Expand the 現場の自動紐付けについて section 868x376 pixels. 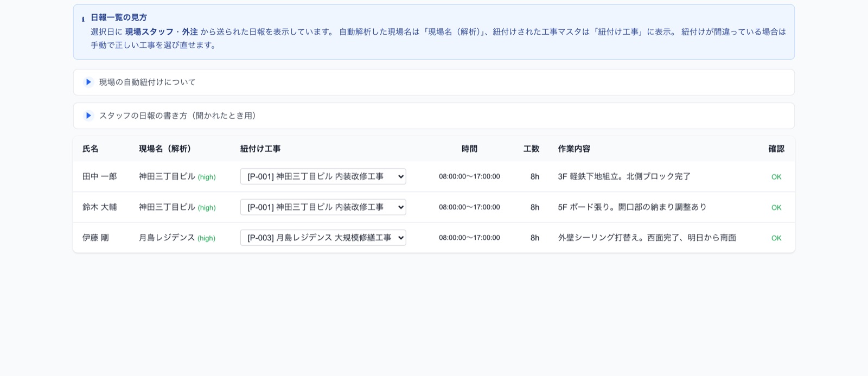coord(434,82)
